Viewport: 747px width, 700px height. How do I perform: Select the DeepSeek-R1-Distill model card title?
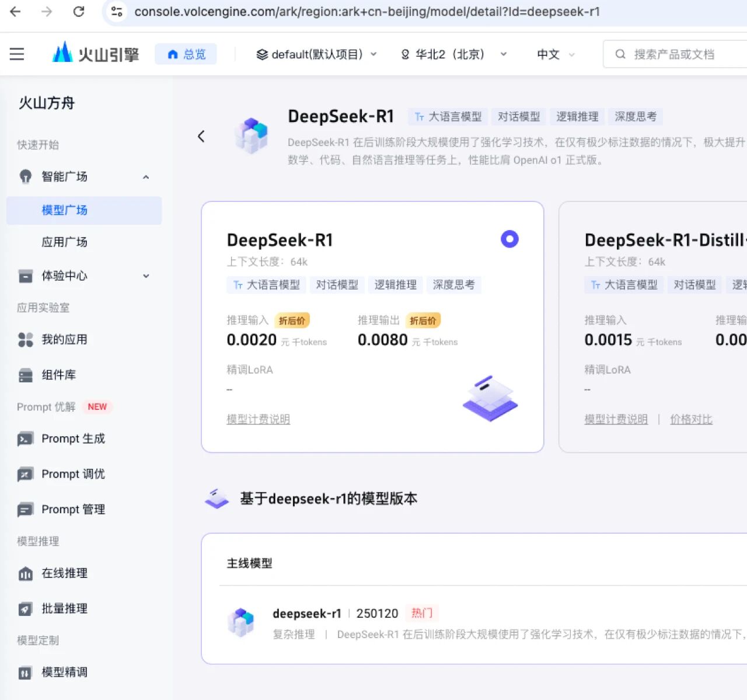tap(665, 240)
